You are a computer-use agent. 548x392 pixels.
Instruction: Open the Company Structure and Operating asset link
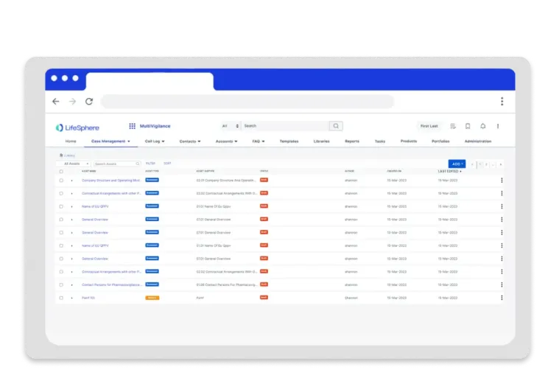click(110, 181)
